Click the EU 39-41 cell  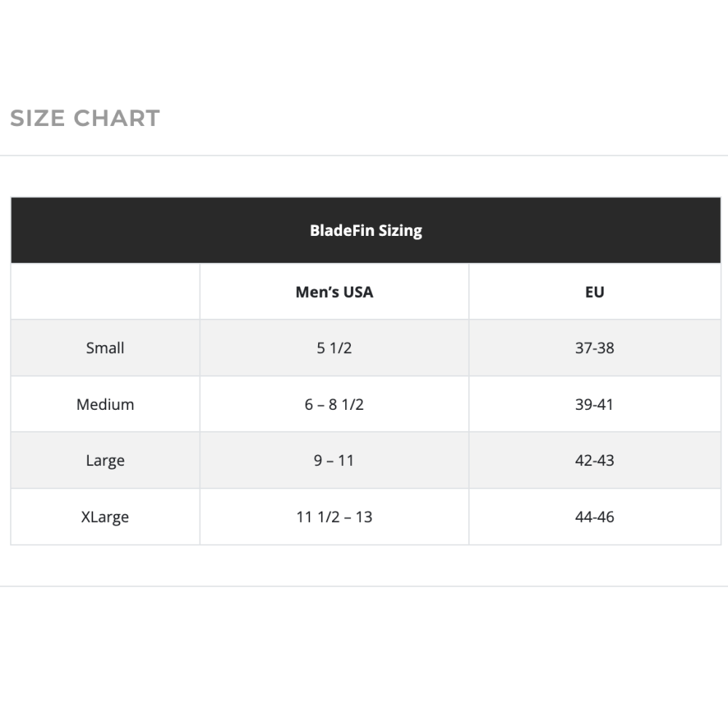point(594,404)
